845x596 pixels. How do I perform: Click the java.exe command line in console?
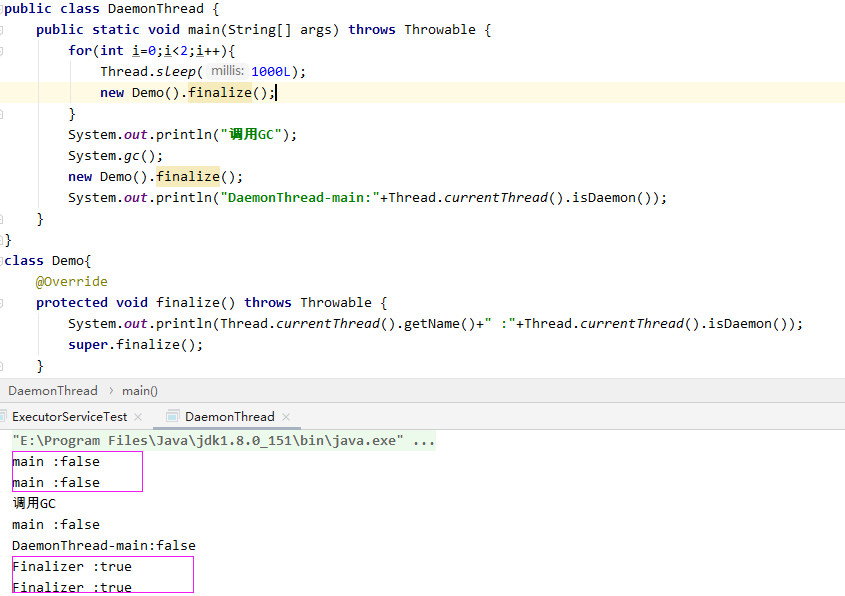[x=224, y=441]
